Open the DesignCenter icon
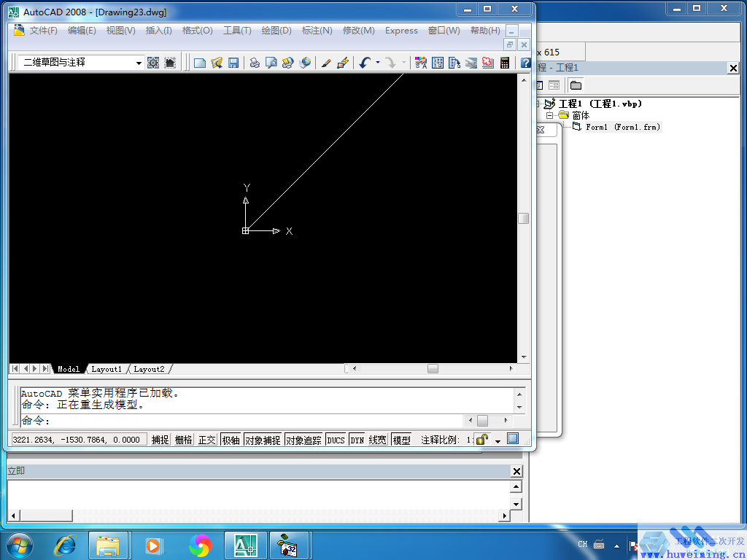The image size is (747, 560). [x=438, y=63]
